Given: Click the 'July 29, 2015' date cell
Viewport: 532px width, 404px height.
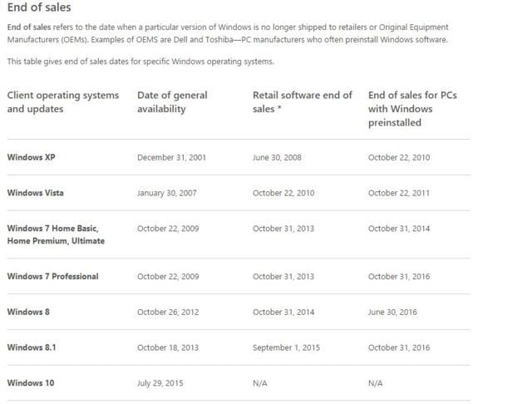Looking at the screenshot, I should [160, 383].
